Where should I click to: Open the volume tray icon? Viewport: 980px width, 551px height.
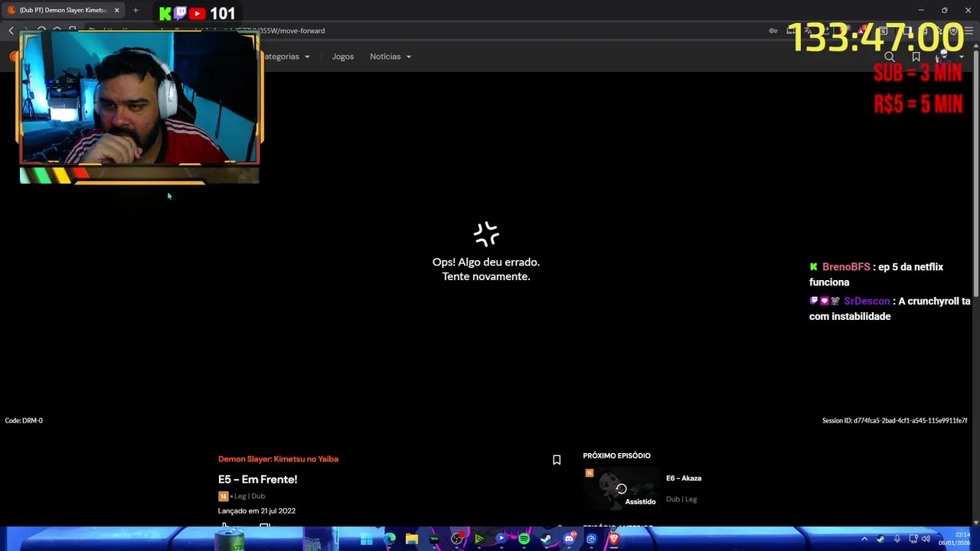926,539
